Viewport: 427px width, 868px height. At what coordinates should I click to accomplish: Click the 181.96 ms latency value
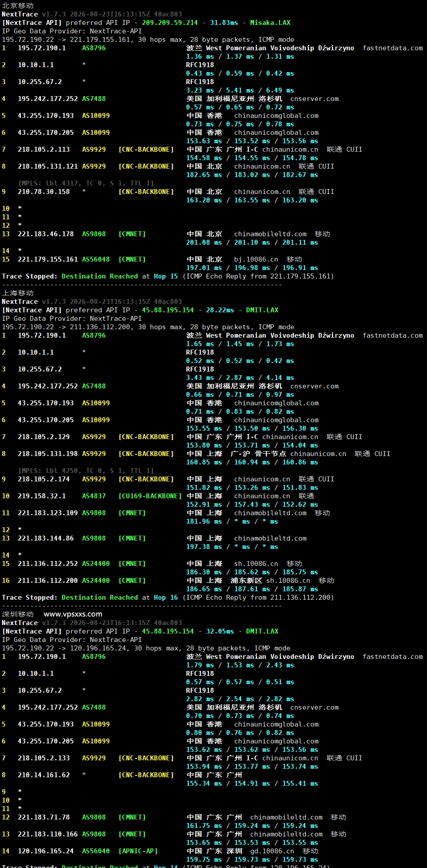[x=204, y=521]
